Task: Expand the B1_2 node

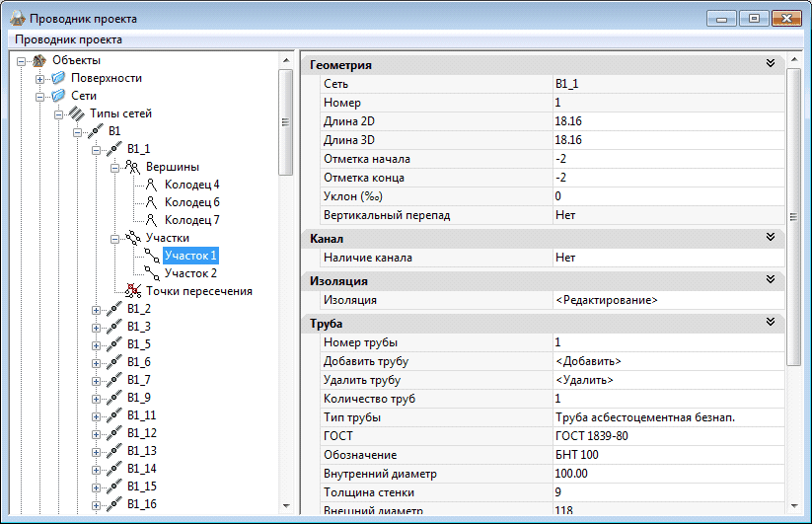Action: tap(96, 310)
